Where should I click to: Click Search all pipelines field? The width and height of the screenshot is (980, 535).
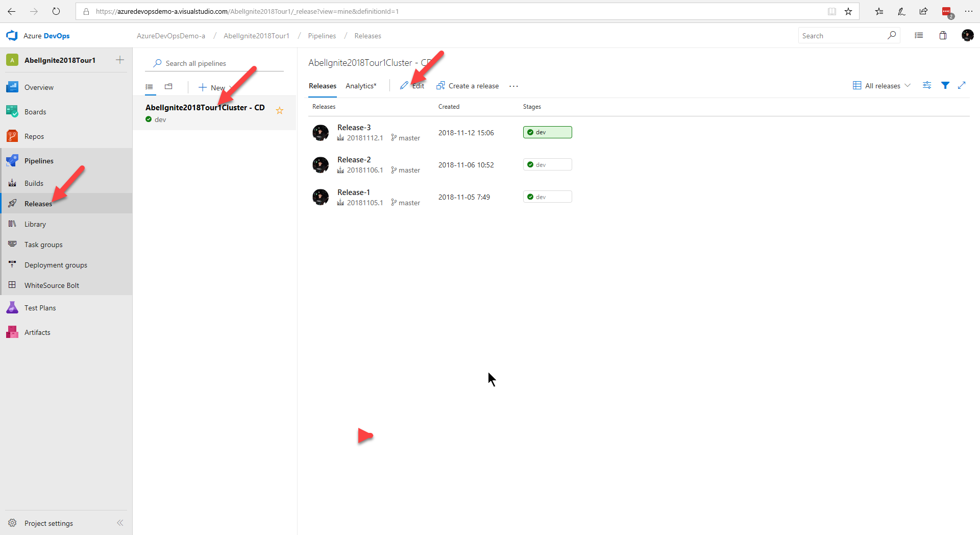click(214, 63)
